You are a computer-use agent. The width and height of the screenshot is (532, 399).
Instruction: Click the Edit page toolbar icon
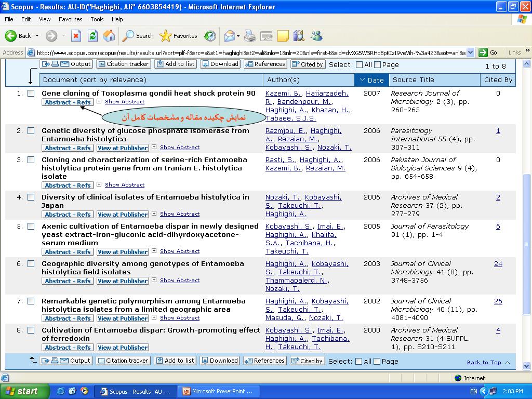tap(267, 36)
